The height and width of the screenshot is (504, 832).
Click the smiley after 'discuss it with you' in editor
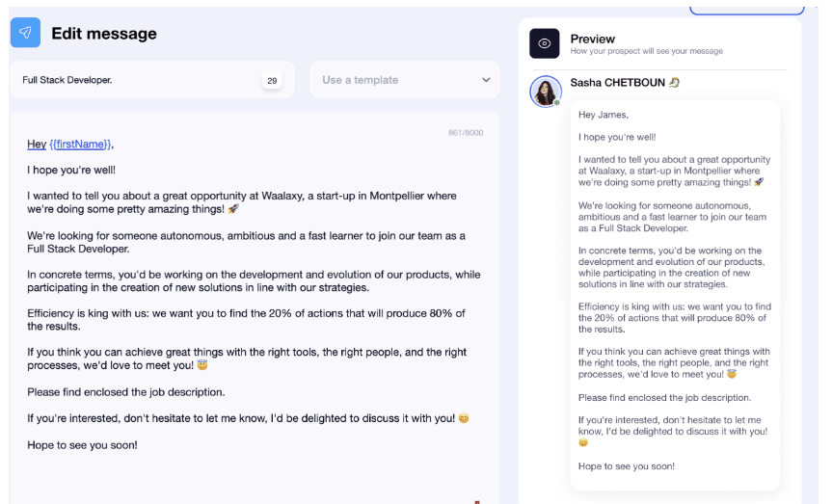[x=464, y=419]
